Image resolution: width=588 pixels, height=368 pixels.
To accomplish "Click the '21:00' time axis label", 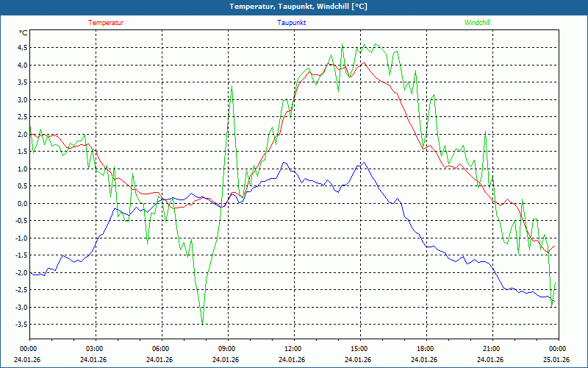I will (x=492, y=349).
